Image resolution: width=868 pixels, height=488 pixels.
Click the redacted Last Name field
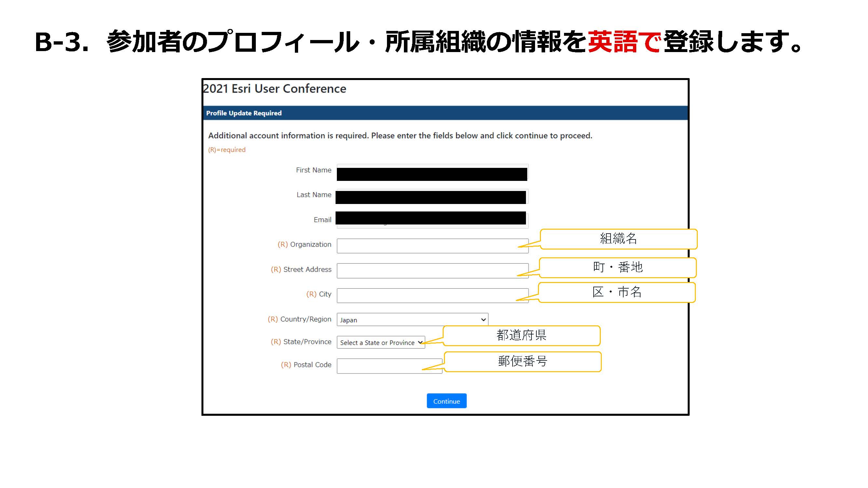click(x=431, y=197)
